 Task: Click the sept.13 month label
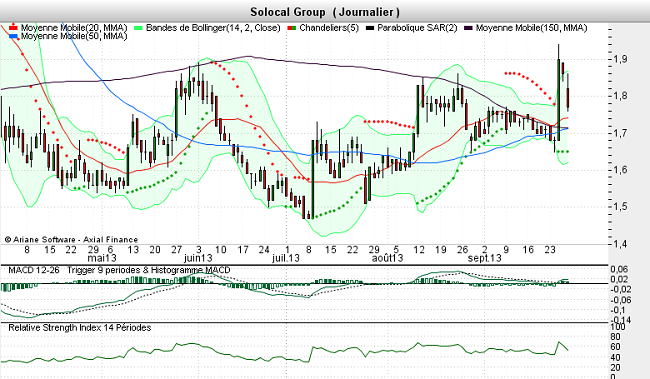click(x=485, y=258)
